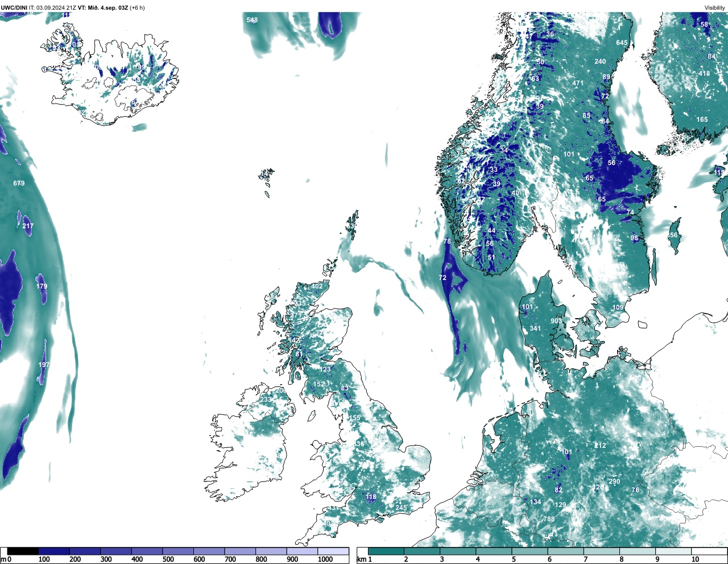This screenshot has width=728, height=564.
Task: Click the value 44 in southern Norway
Action: click(492, 230)
